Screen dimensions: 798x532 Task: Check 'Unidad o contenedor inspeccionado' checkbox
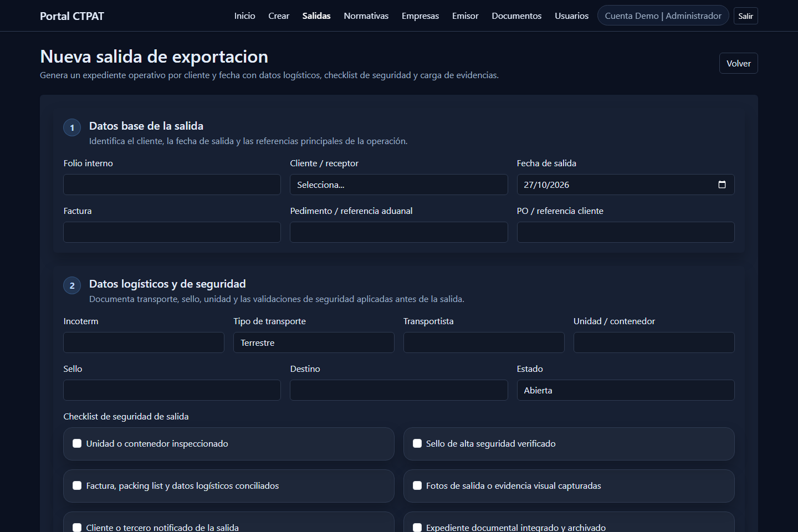click(x=77, y=443)
